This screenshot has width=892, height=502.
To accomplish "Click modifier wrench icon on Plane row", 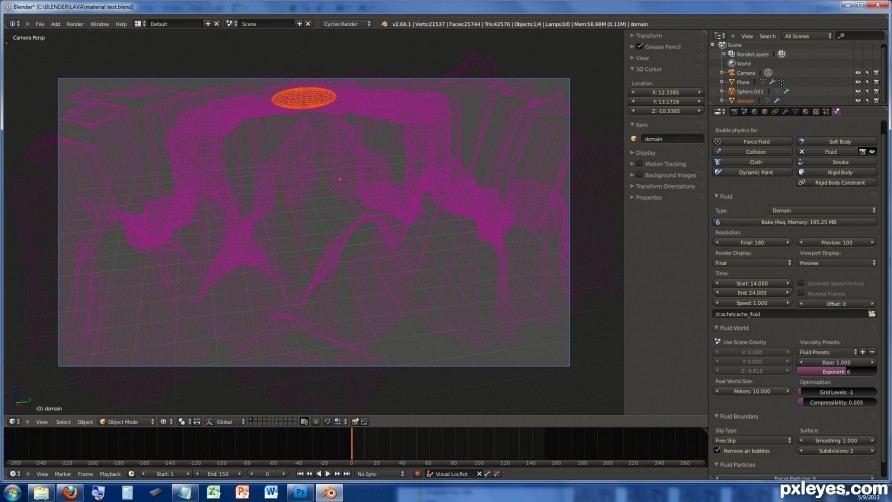I will (x=772, y=82).
